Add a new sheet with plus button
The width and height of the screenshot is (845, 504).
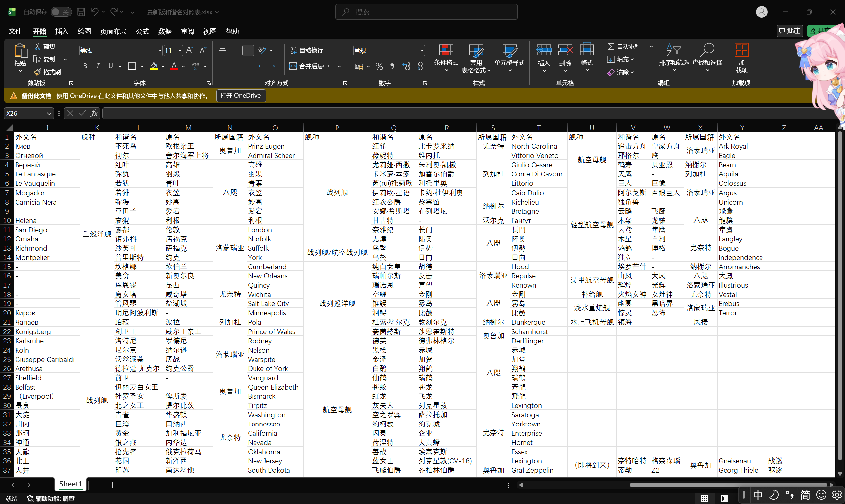pos(112,485)
